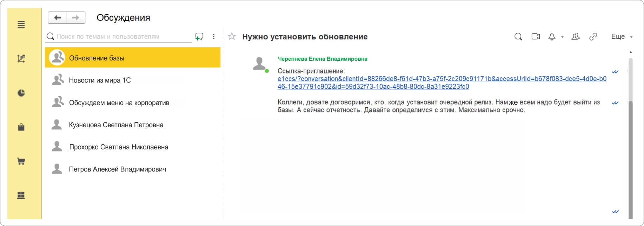The image size is (644, 226).
Task: Search messages in the conversation
Action: (x=518, y=37)
